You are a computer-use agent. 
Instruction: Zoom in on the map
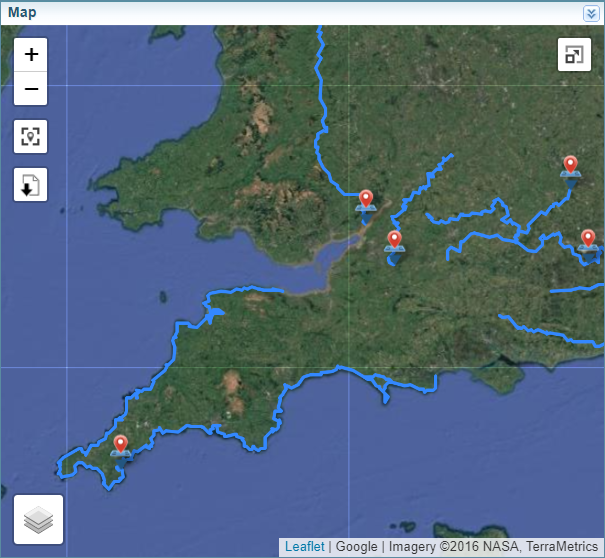point(31,54)
